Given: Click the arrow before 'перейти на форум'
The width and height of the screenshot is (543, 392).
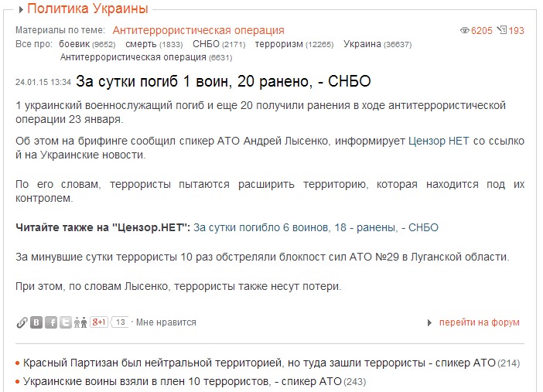Looking at the screenshot, I should coord(430,322).
